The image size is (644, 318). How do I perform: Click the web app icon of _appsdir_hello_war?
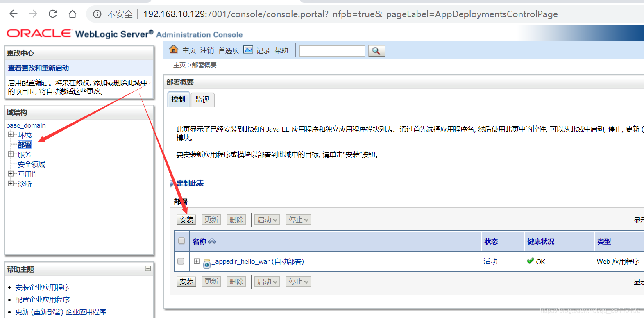[x=207, y=263]
